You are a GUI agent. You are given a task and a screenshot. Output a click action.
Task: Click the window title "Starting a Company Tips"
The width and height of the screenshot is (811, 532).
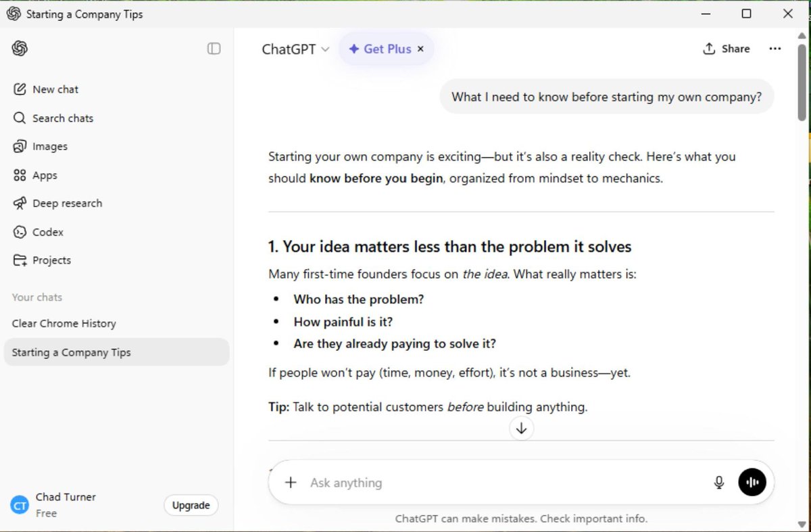[84, 14]
